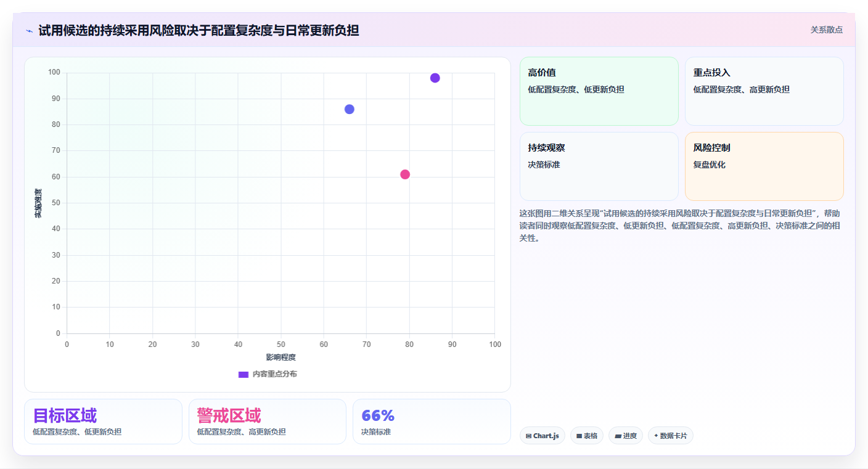This screenshot has height=469, width=868.
Task: Click the page title 试用候选的持续采用风险
Action: coord(199,30)
